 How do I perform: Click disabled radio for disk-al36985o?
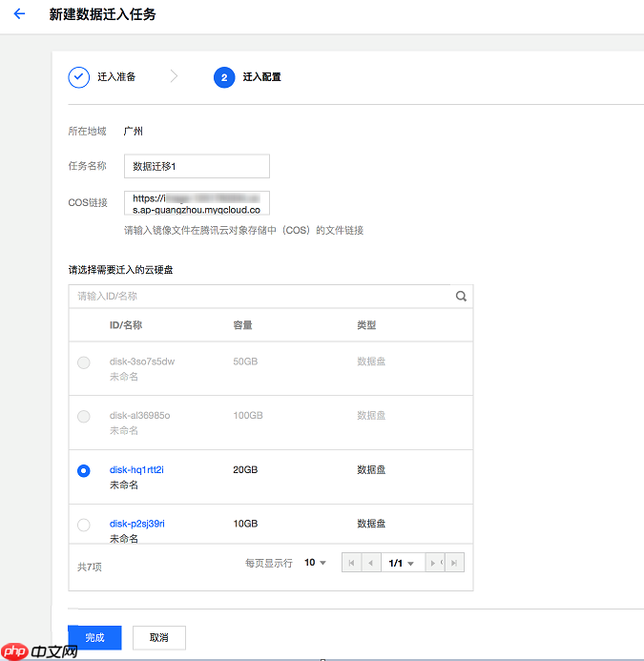pos(84,417)
